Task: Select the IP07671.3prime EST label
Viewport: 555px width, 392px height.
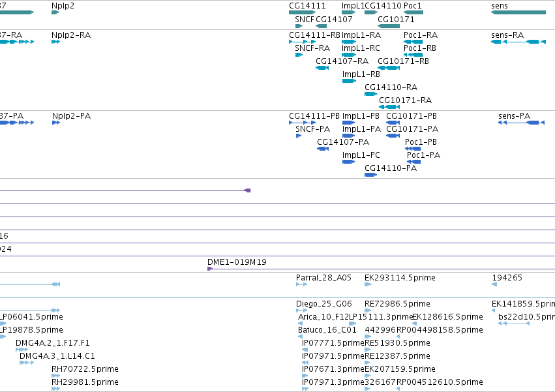Action: 333,369
